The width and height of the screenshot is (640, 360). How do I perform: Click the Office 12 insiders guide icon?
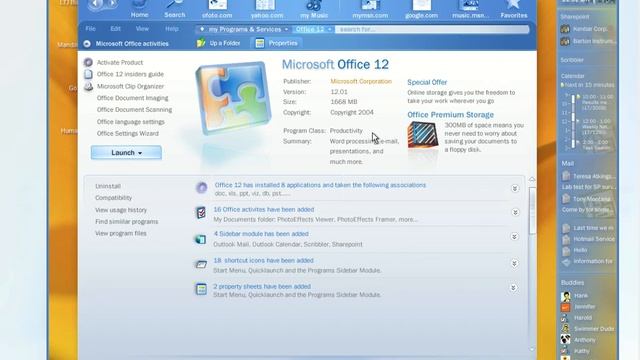[88, 74]
